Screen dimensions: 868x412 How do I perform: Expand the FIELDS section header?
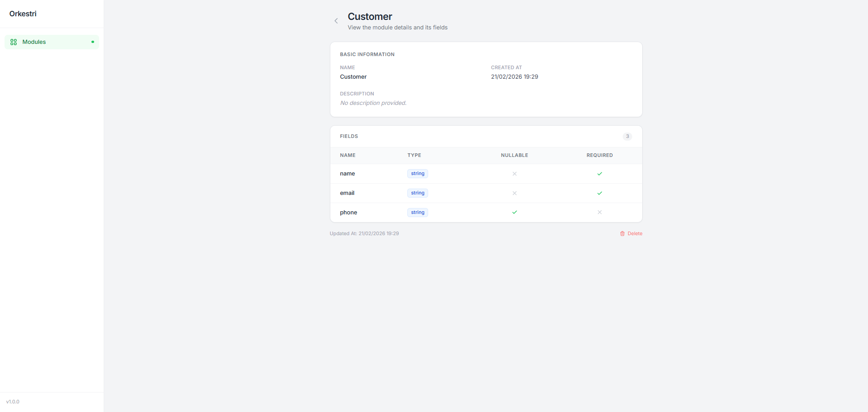tap(349, 136)
